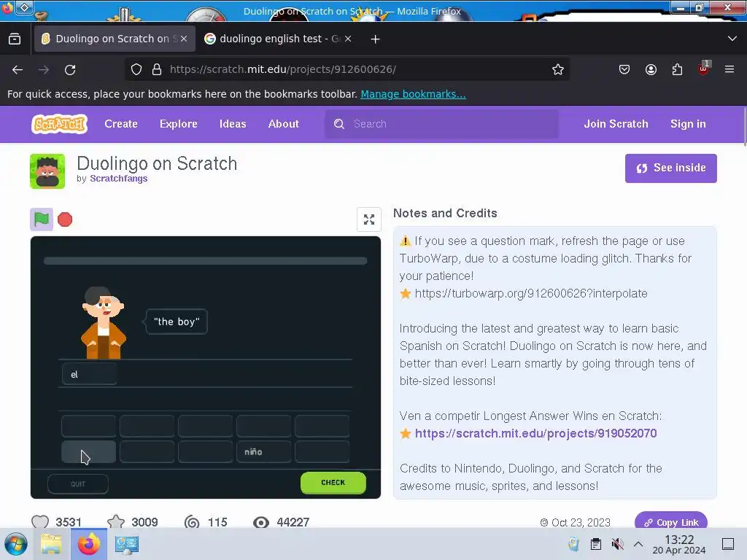Close the duolingo english test tab
This screenshot has height=560, width=747.
pyautogui.click(x=348, y=39)
